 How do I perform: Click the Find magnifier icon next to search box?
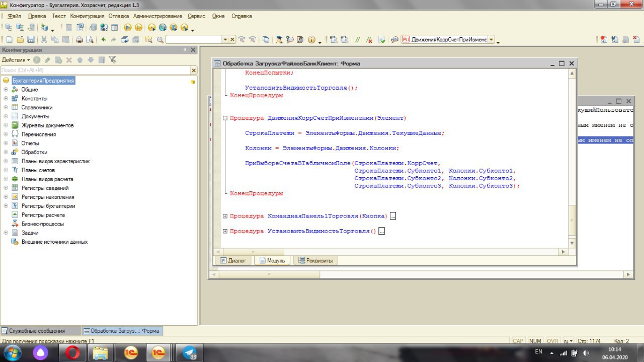(x=160, y=39)
